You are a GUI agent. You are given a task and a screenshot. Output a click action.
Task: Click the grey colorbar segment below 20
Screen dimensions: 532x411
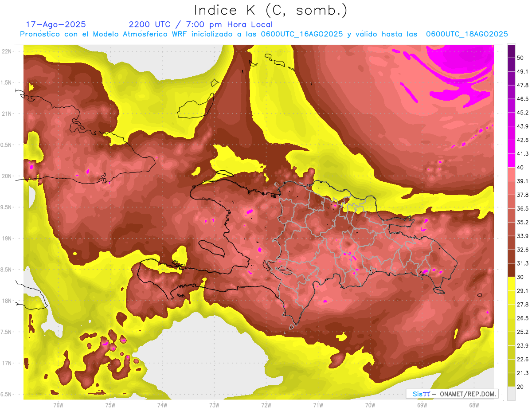click(x=511, y=393)
